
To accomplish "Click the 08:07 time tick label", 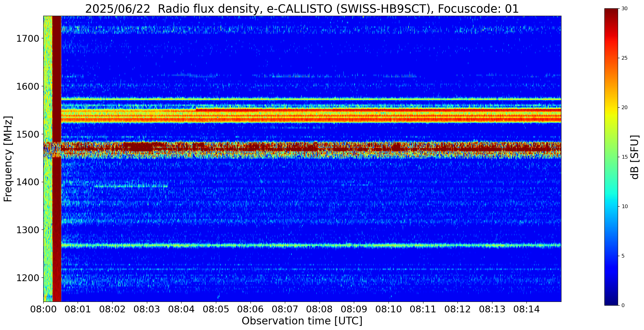I will pos(285,309).
